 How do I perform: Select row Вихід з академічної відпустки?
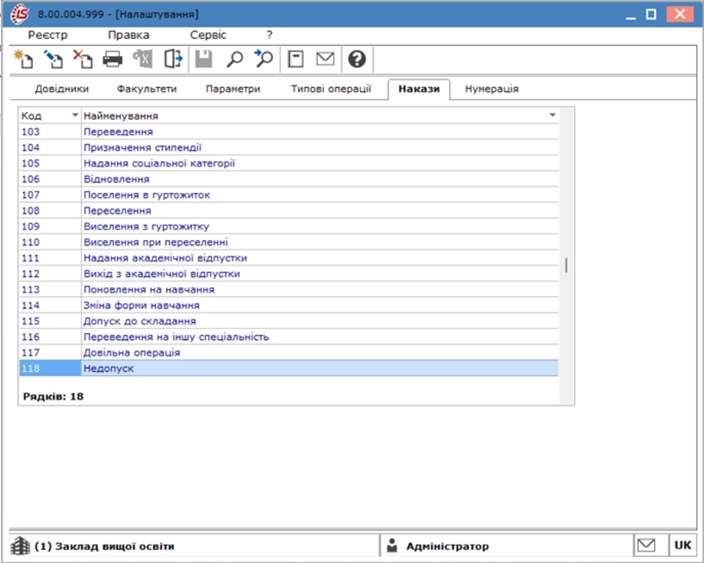289,273
